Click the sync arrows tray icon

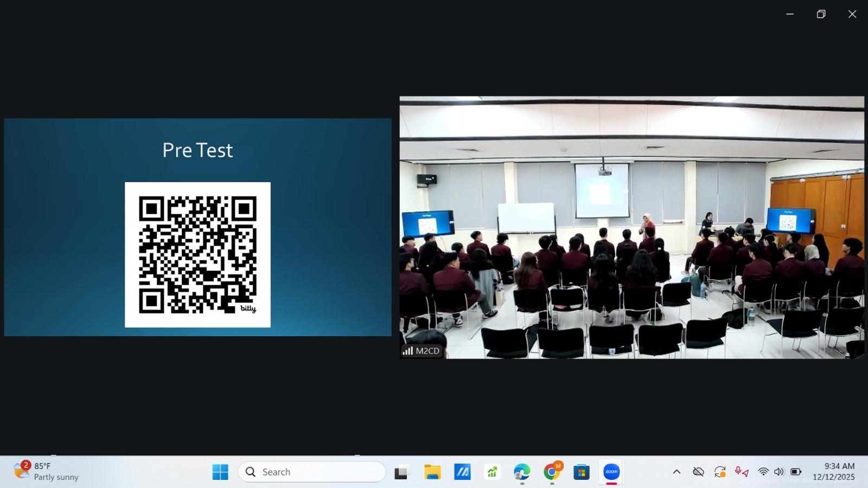720,472
